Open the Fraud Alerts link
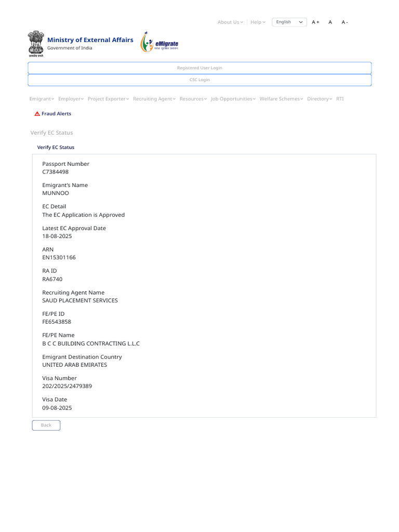Screen dimensions: 399x532 tap(56, 114)
